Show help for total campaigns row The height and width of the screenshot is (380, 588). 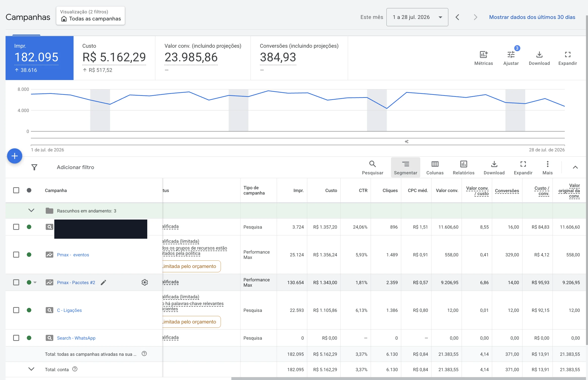point(144,354)
